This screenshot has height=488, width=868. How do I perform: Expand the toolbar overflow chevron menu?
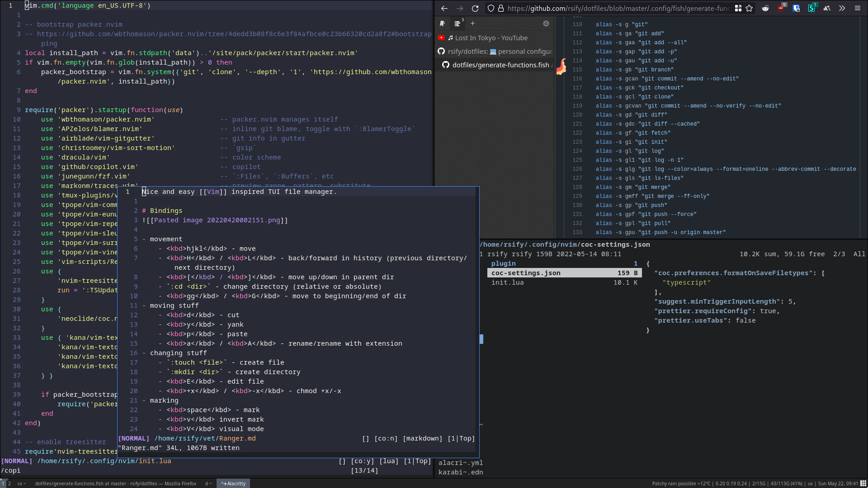coord(842,8)
